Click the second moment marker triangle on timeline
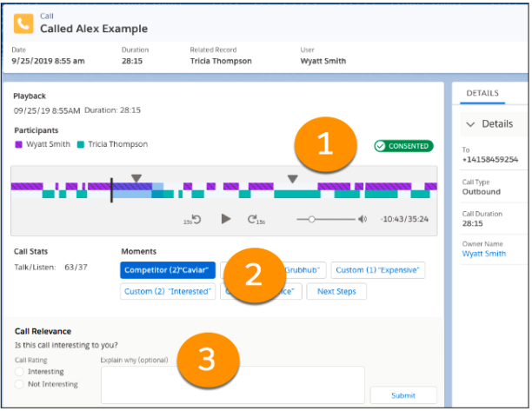 point(293,178)
